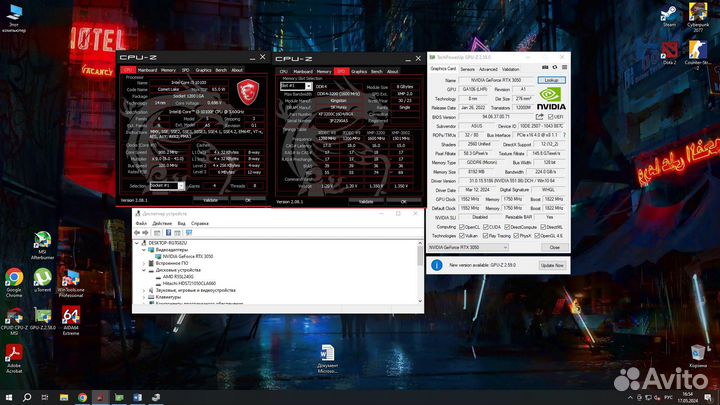Toggle the UEFI checkbox in GPU-Z

(551, 117)
